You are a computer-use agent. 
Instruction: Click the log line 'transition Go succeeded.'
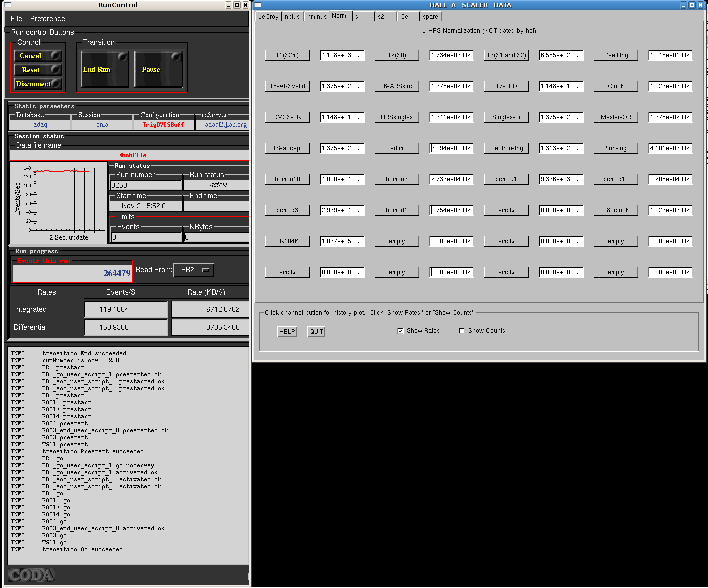83,549
